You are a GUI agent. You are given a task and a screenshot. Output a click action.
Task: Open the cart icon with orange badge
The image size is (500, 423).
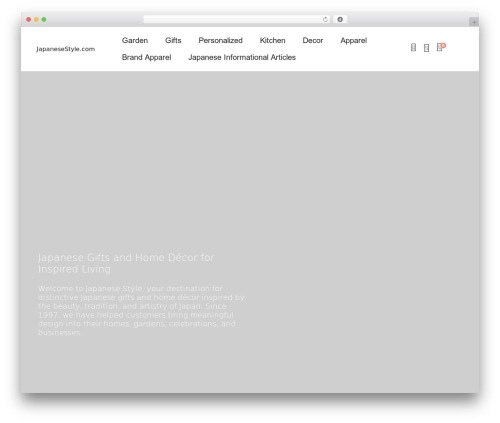click(x=441, y=47)
